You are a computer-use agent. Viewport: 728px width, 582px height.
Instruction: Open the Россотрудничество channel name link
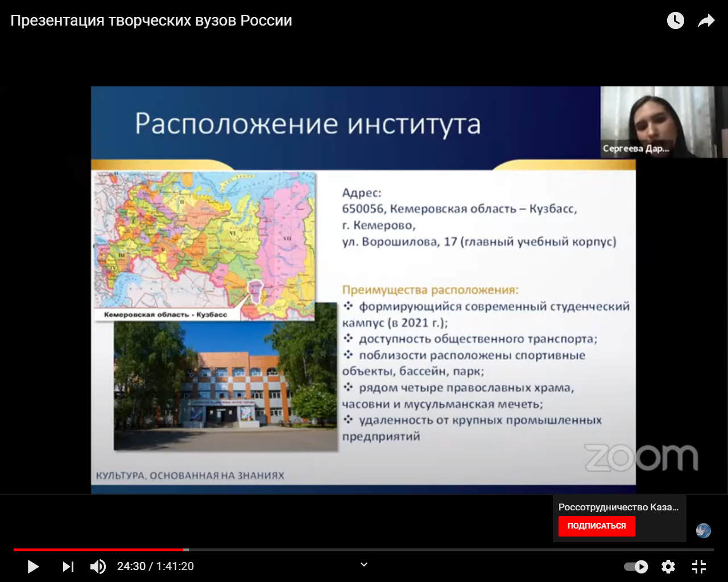pyautogui.click(x=618, y=507)
